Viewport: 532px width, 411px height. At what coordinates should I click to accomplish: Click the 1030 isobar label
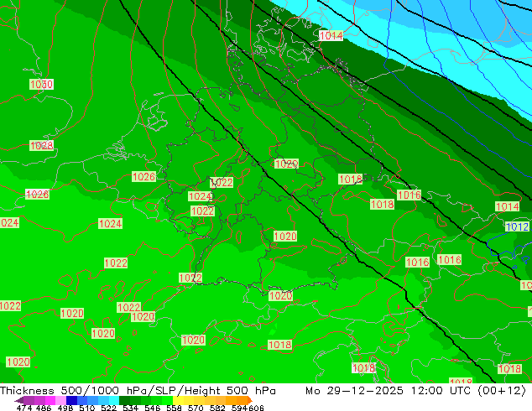[41, 84]
